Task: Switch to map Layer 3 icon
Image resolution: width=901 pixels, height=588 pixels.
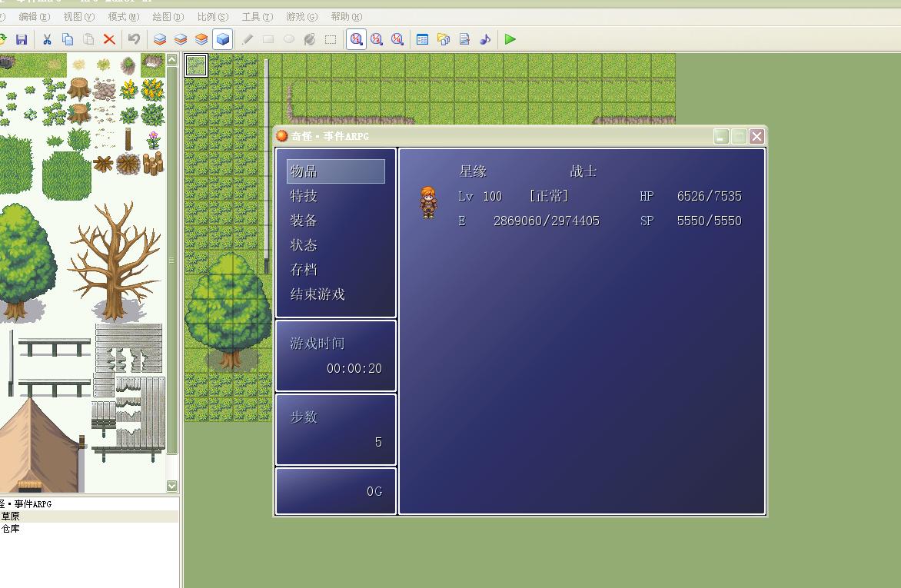Action: [201, 39]
